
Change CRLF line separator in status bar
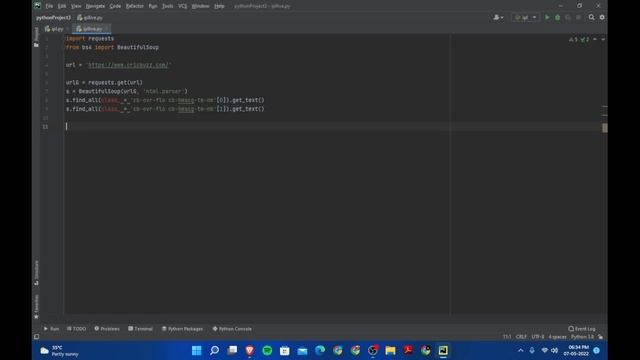coord(521,337)
